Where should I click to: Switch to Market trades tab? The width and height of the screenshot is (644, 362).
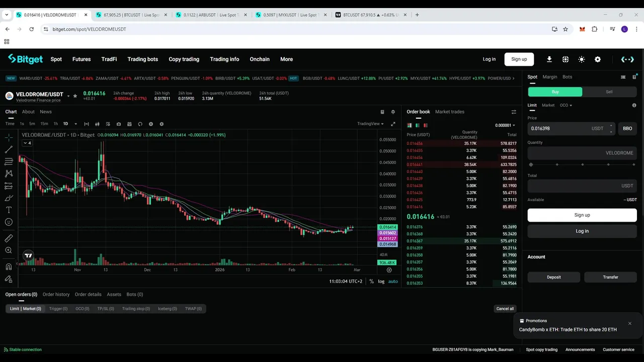click(x=450, y=112)
